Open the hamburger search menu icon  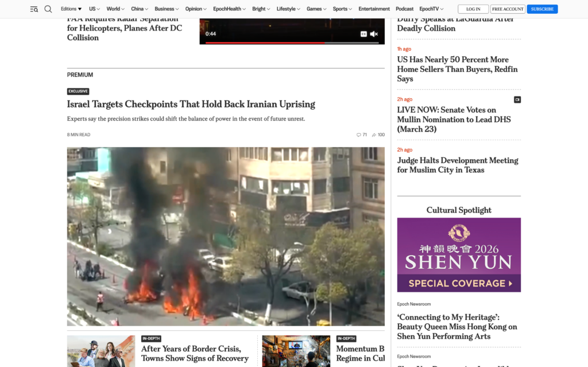[x=34, y=9]
